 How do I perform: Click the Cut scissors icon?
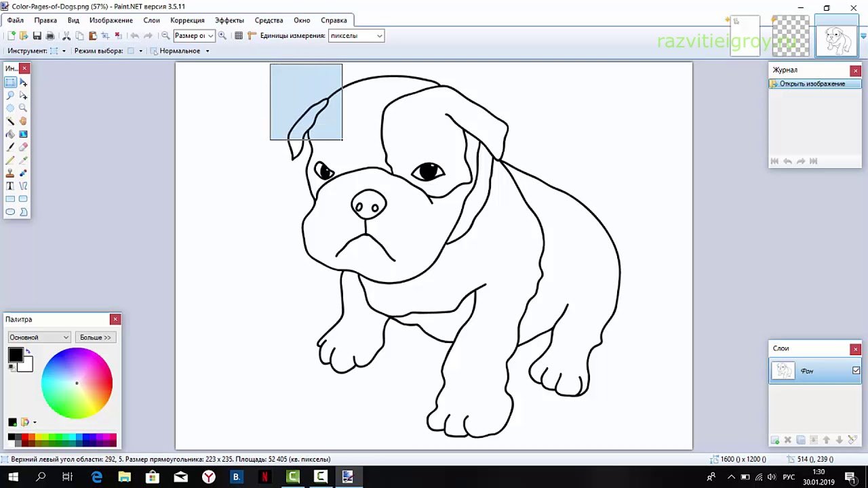point(66,36)
